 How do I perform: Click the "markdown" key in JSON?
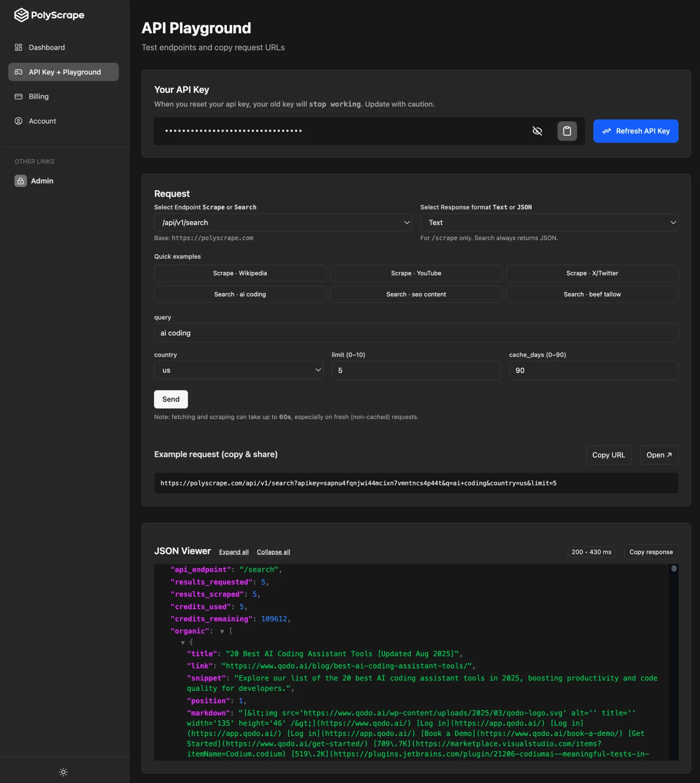point(208,713)
